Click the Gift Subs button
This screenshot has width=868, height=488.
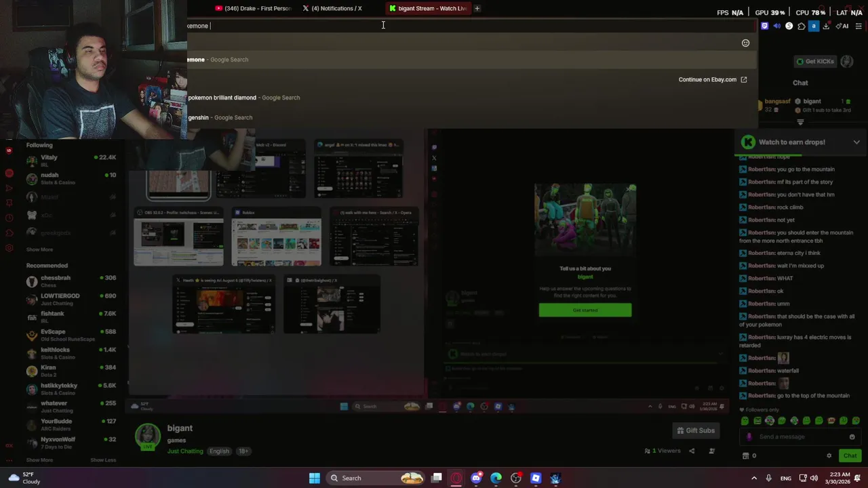click(x=695, y=430)
